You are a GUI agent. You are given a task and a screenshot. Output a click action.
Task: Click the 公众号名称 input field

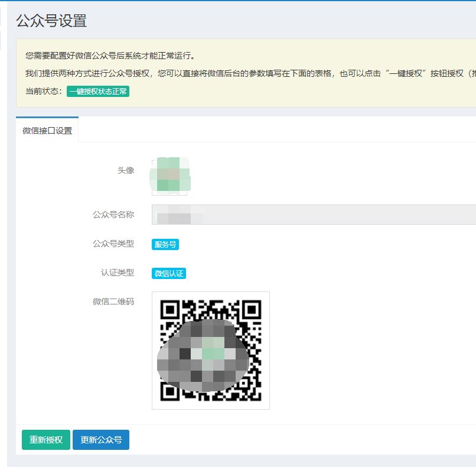[314, 215]
